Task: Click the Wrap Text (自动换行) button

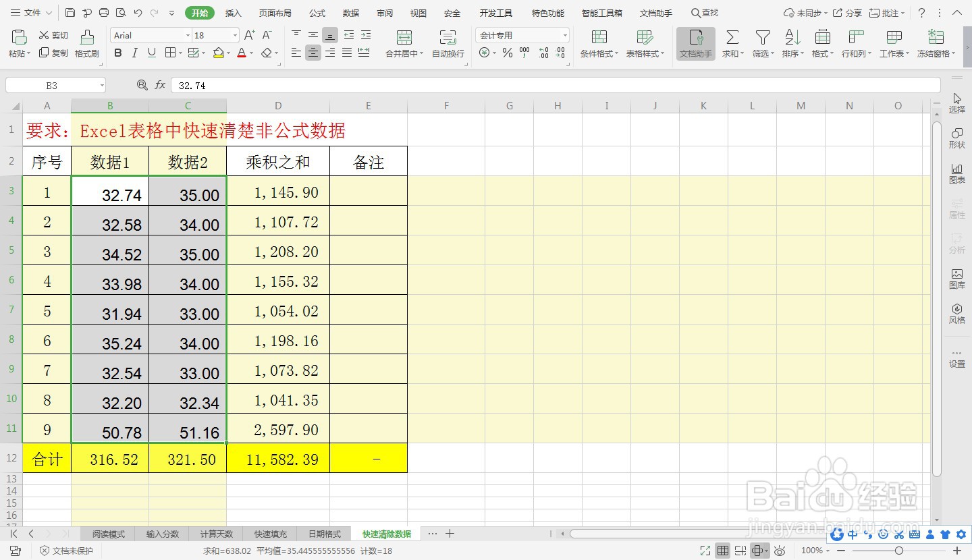Action: point(448,44)
